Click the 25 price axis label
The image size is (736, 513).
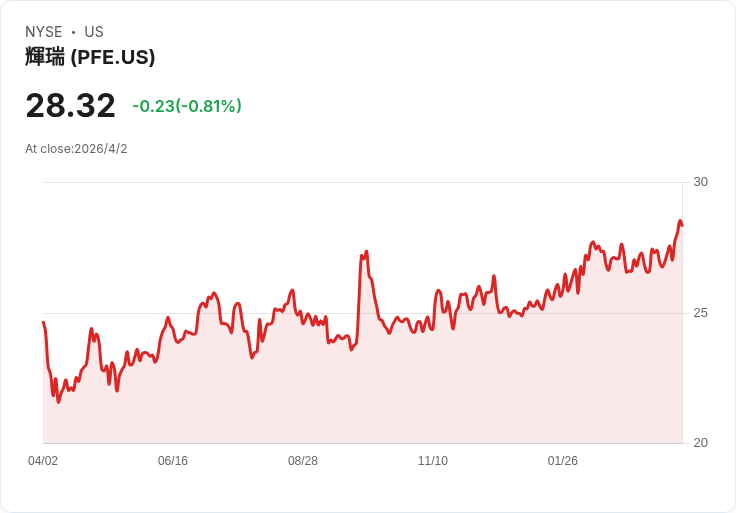tap(700, 313)
